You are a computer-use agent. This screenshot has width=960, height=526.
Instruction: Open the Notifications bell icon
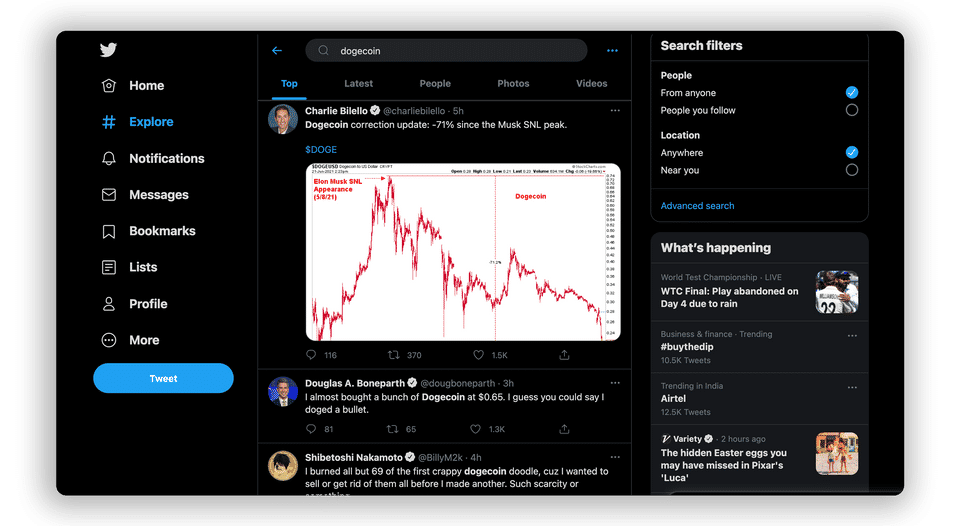(109, 158)
